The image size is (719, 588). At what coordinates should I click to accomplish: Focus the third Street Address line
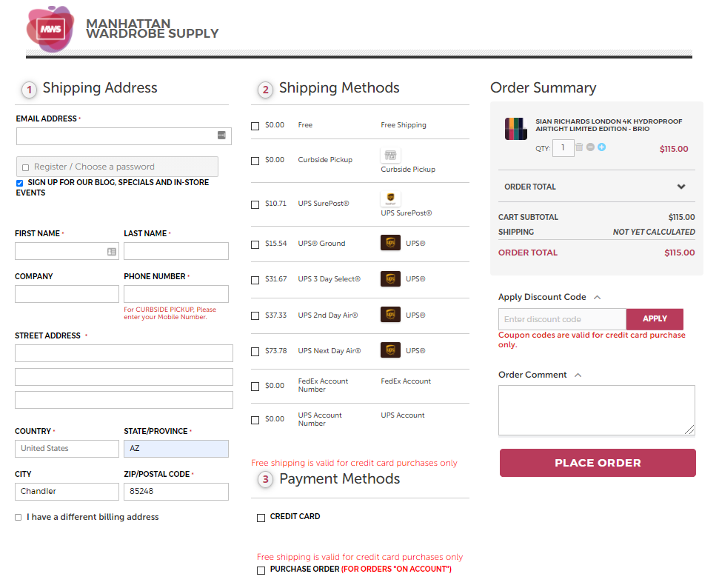pyautogui.click(x=124, y=400)
